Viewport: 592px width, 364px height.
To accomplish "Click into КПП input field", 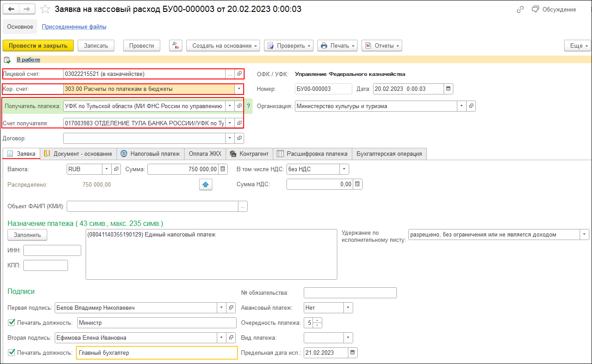I will point(45,265).
